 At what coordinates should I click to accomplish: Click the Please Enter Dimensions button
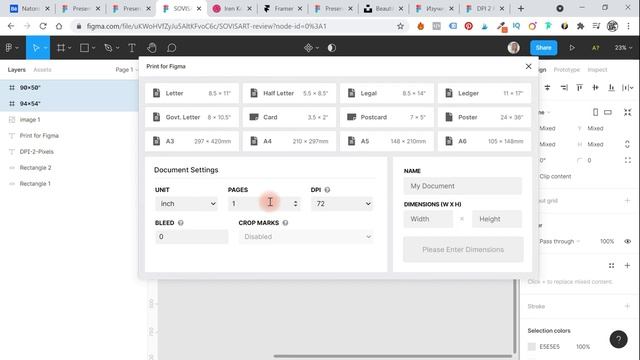[x=463, y=249]
